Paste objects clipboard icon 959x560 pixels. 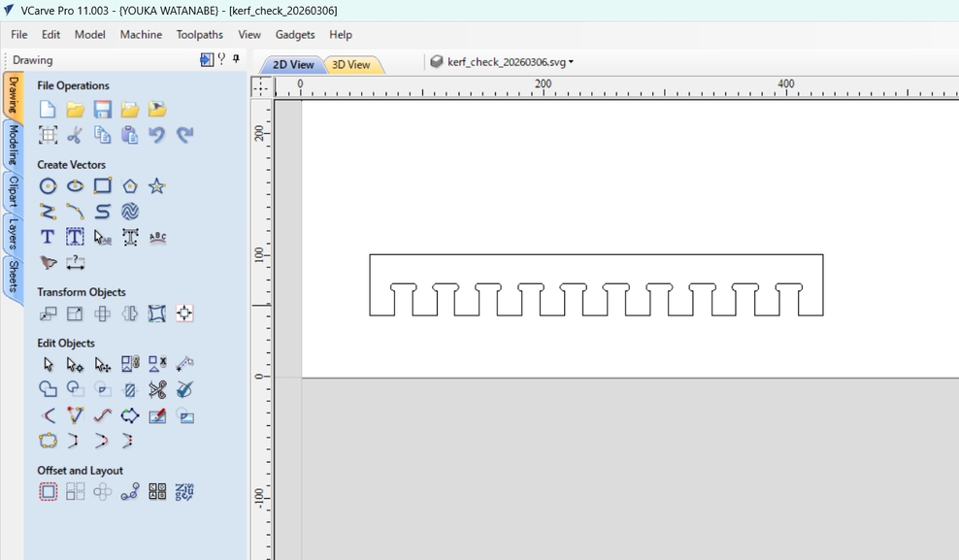pyautogui.click(x=130, y=135)
